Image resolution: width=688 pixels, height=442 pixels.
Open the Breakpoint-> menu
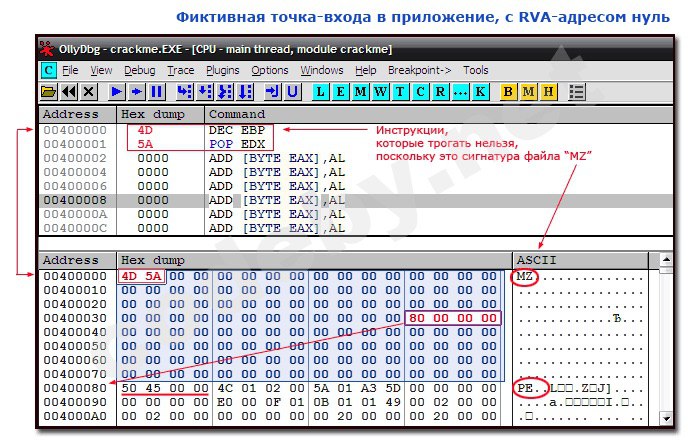pos(419,70)
